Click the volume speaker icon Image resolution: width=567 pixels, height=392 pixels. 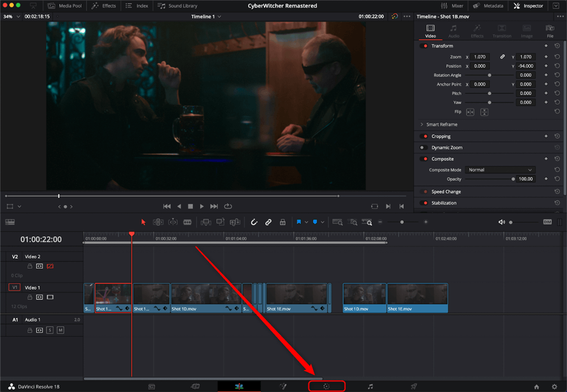coord(502,222)
